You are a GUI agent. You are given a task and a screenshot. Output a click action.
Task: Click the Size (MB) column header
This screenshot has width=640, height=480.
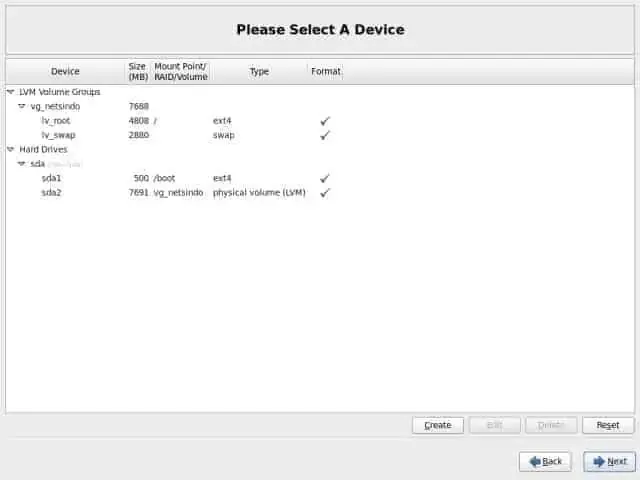pos(137,71)
